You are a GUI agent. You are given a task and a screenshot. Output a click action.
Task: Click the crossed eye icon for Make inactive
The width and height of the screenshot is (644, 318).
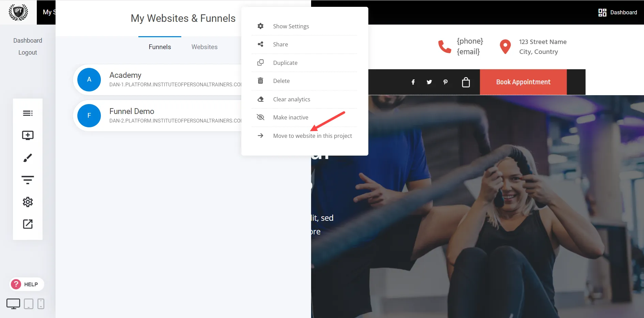260,117
